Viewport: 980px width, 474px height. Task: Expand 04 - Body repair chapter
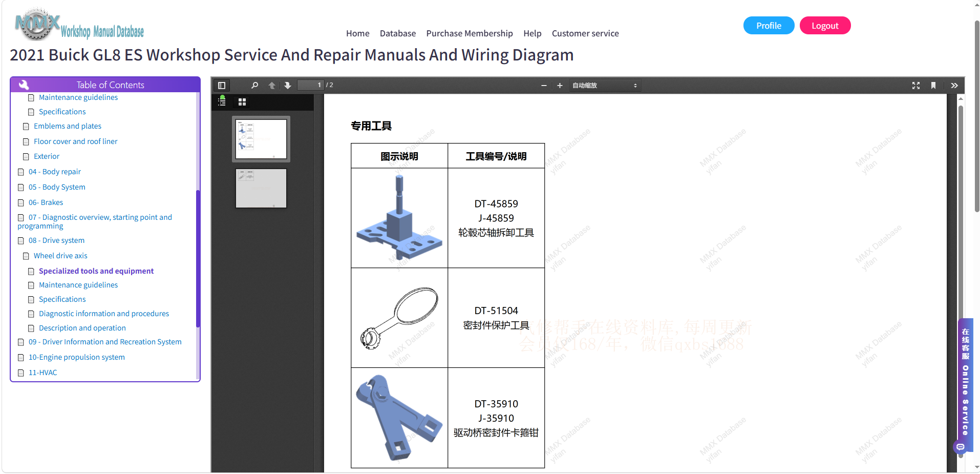point(55,172)
